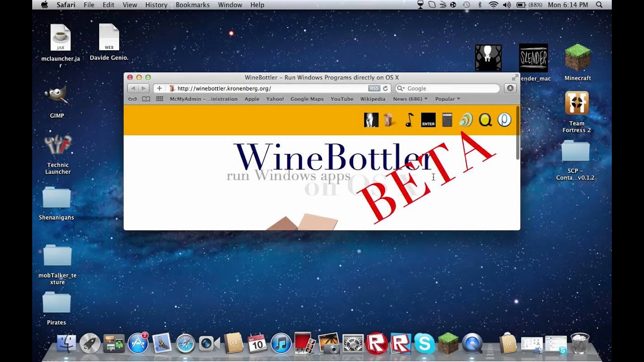Open the Apple menu
Image resolution: width=644 pixels, height=362 pixels.
(44, 5)
